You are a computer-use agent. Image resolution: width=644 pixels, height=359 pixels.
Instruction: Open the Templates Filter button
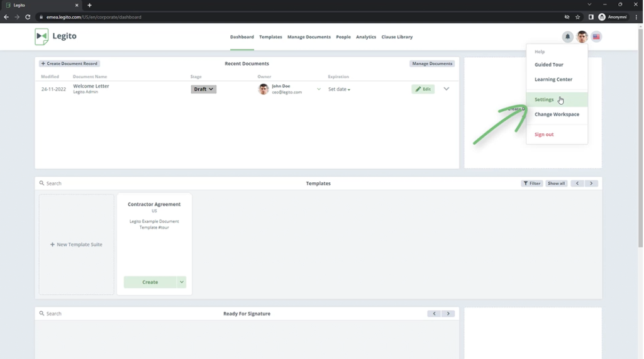531,184
